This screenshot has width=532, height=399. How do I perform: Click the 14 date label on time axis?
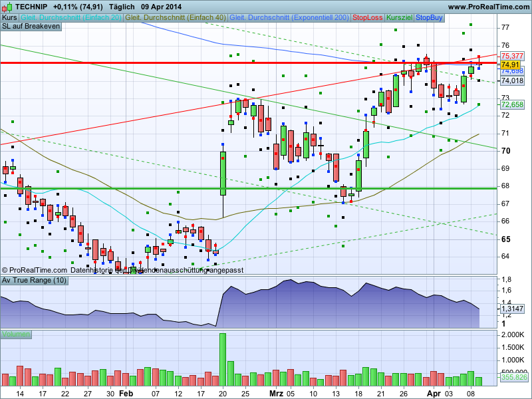coord(20,394)
